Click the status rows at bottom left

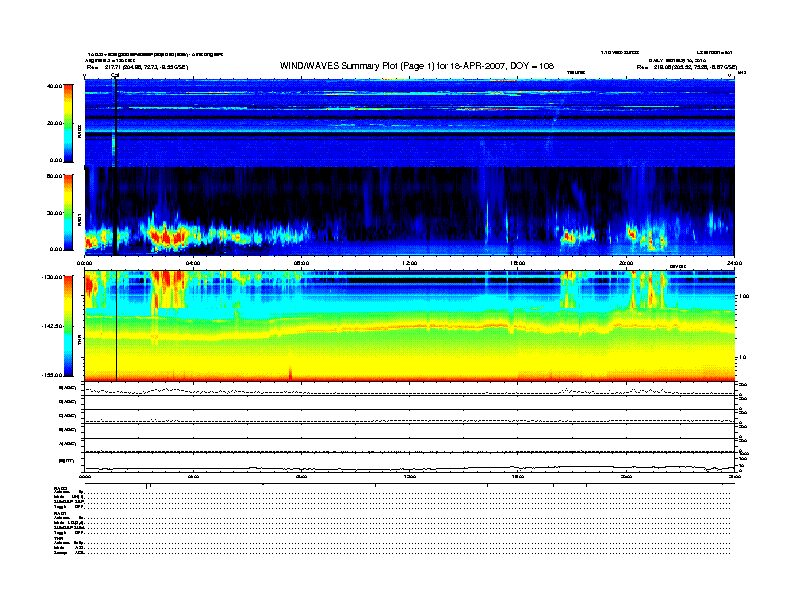[x=69, y=520]
